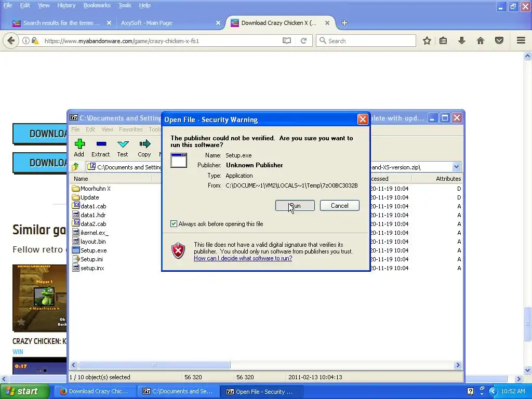Screen dimensions: 532x399
Task: Open Firefox History menu
Action: (66, 5)
